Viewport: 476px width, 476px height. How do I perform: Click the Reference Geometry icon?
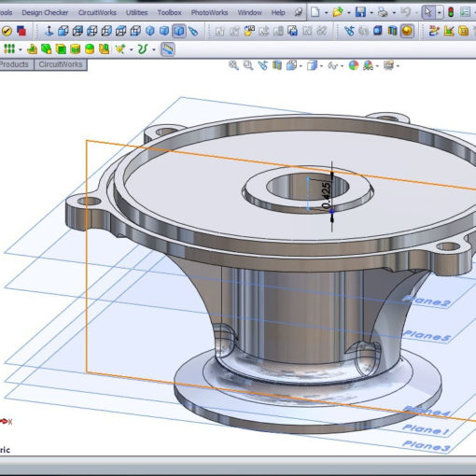pos(119,49)
